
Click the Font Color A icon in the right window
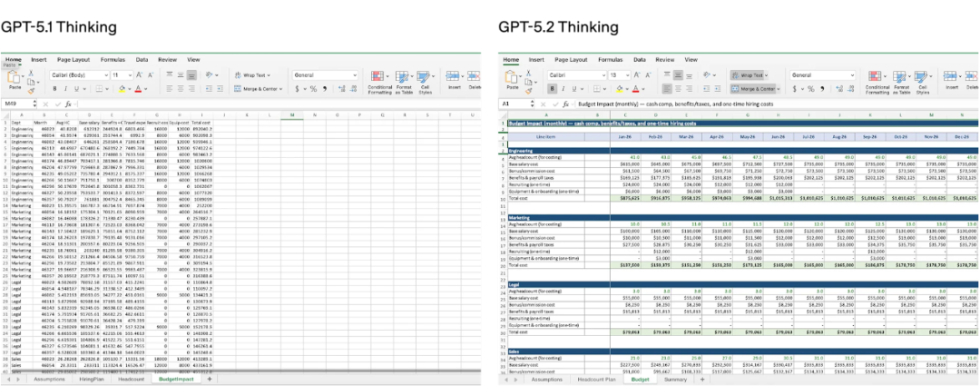click(635, 89)
